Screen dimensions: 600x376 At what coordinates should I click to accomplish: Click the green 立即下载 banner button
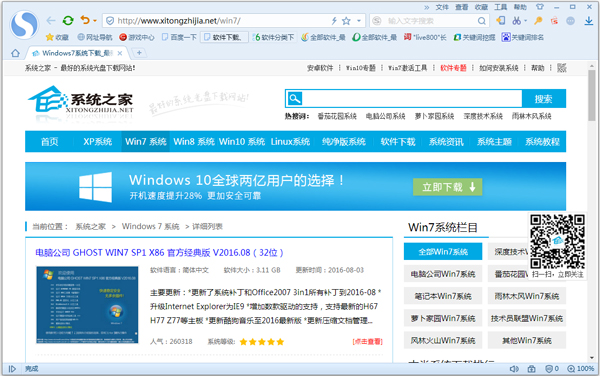click(x=448, y=187)
